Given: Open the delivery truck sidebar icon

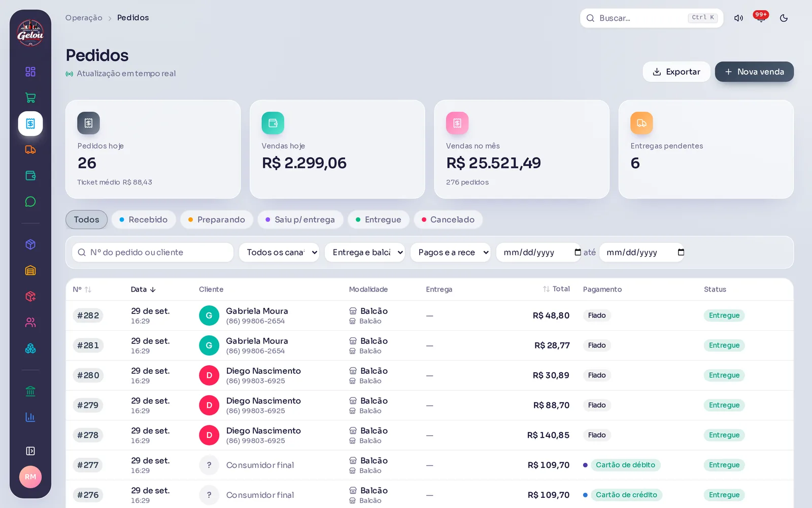Looking at the screenshot, I should click(30, 150).
